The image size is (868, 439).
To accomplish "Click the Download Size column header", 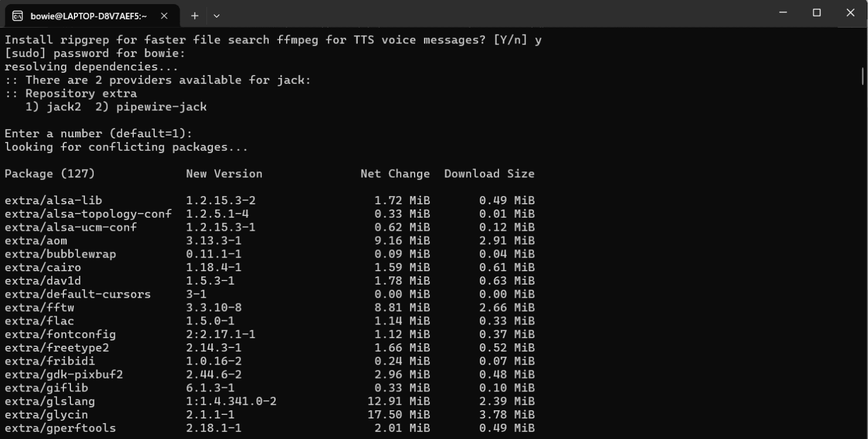I will tap(489, 174).
